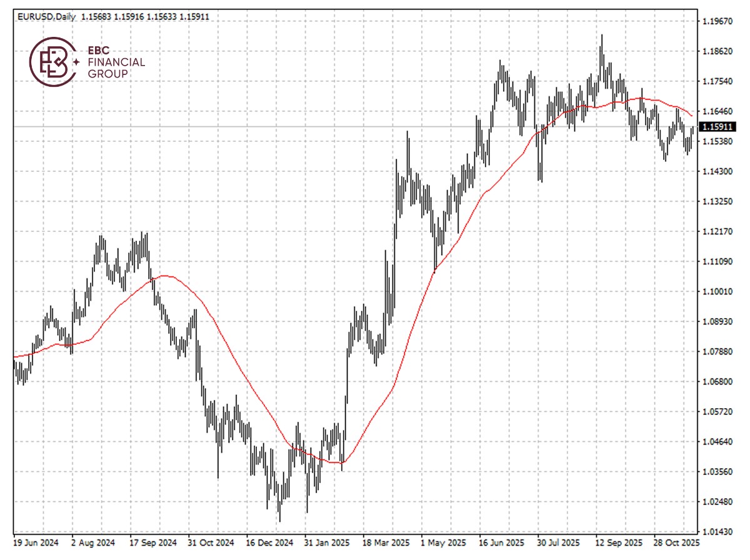Select the 16 Jun 2025 date label
Viewport: 750px width, 560px height.
coord(501,542)
